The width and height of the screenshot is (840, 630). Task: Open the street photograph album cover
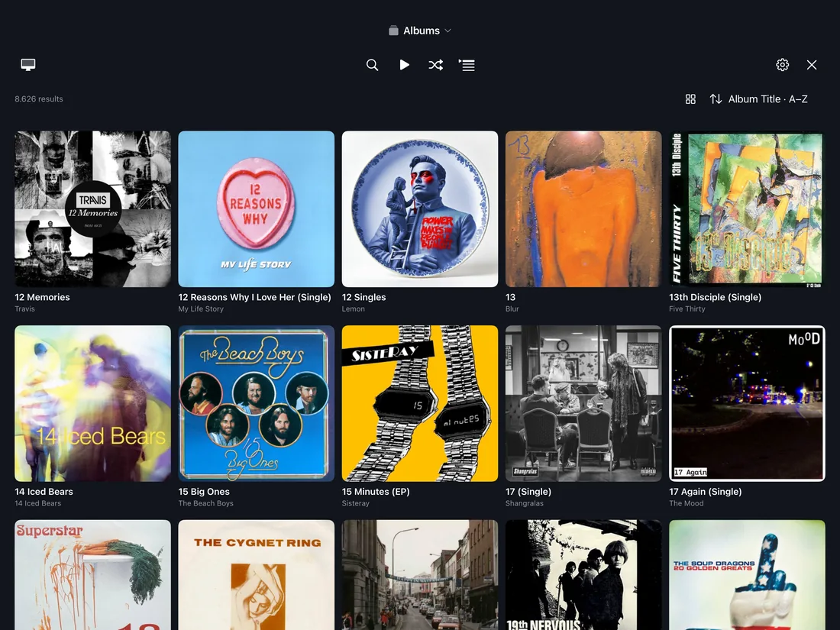(420, 575)
